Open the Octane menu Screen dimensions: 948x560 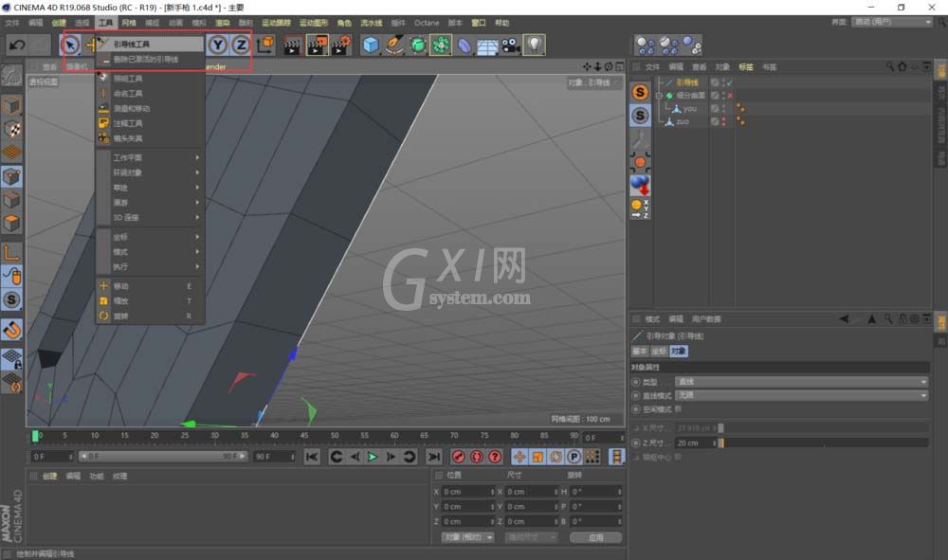tap(427, 23)
